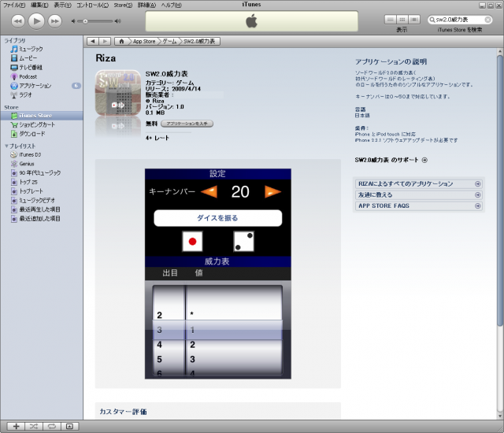Image resolution: width=504 pixels, height=433 pixels.
Task: Switch to grid view button
Action: [402, 20]
